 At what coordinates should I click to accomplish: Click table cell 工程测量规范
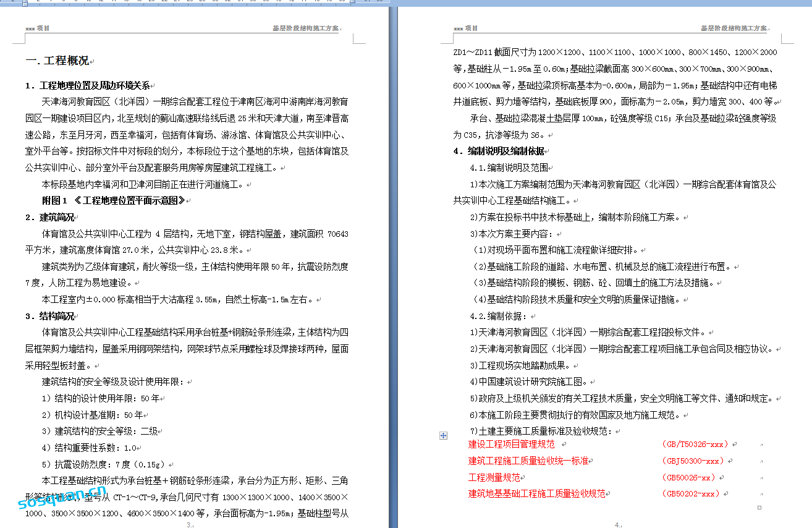(x=494, y=478)
